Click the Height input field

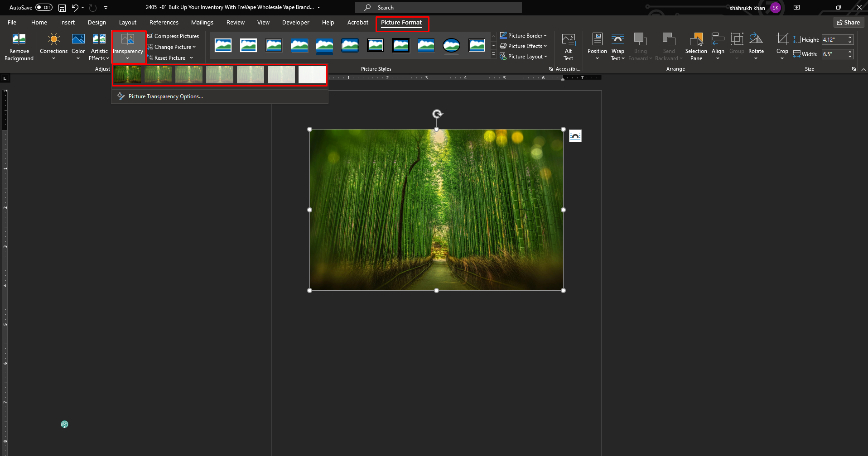coord(834,40)
